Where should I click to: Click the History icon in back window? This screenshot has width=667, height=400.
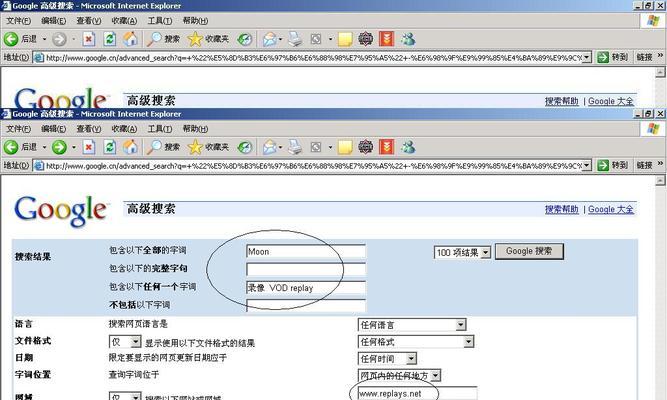[245, 39]
